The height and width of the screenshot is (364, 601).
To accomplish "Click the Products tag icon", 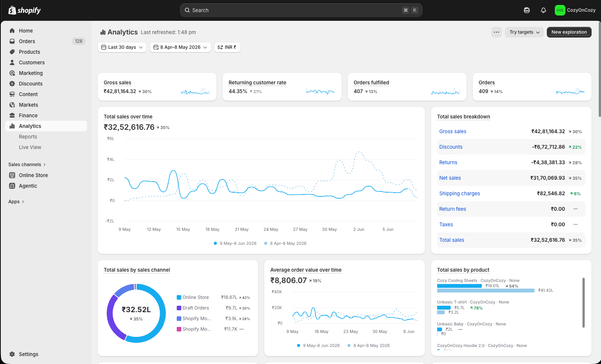I will click(12, 52).
